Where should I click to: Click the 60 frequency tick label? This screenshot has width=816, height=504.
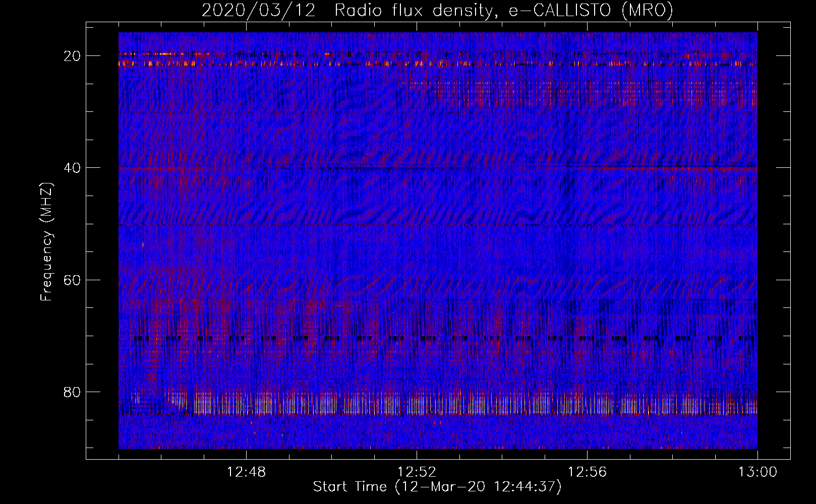(73, 280)
